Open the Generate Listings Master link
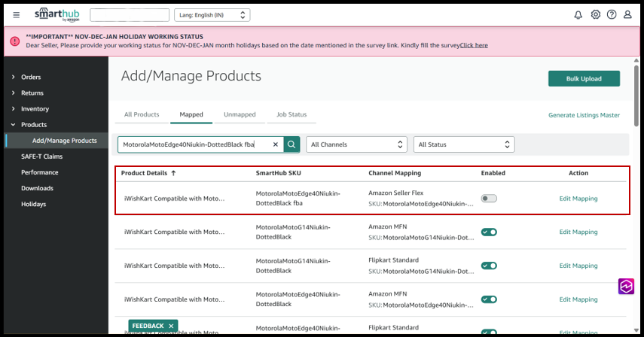Viewport: 644px width, 337px height. pos(584,115)
